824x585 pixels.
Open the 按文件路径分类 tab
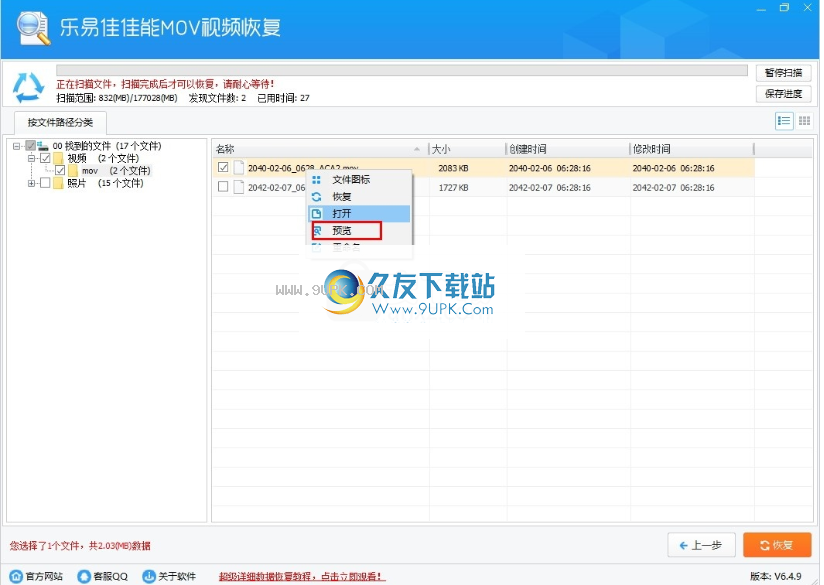pyautogui.click(x=60, y=122)
